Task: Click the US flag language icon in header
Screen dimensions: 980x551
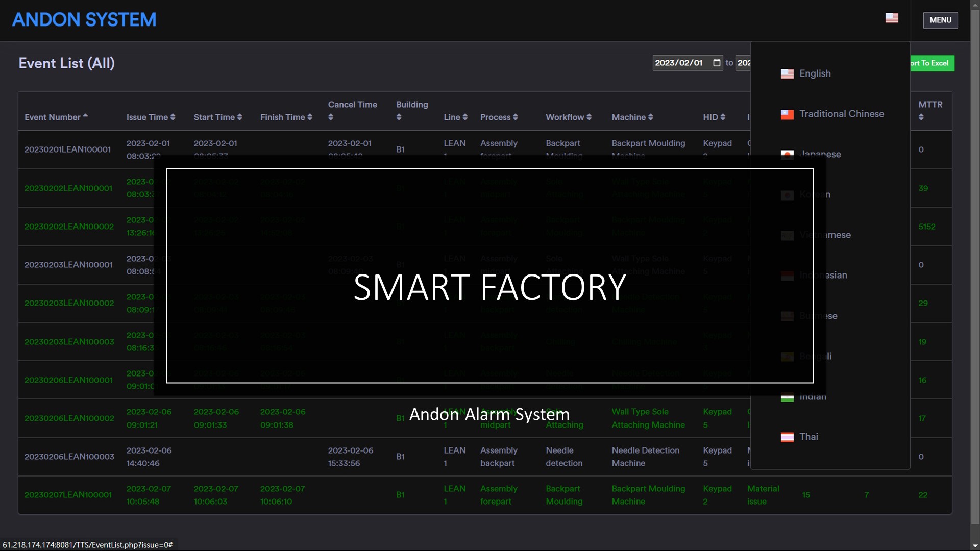Action: tap(892, 18)
